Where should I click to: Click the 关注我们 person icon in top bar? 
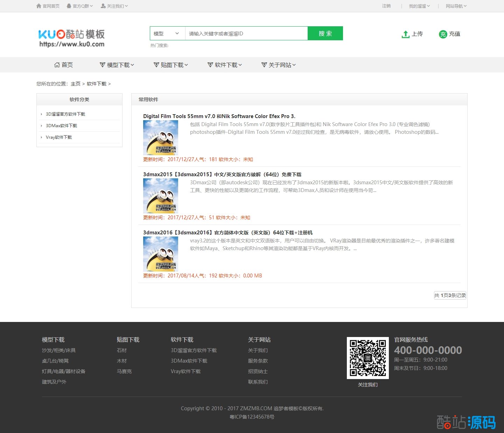tap(103, 6)
